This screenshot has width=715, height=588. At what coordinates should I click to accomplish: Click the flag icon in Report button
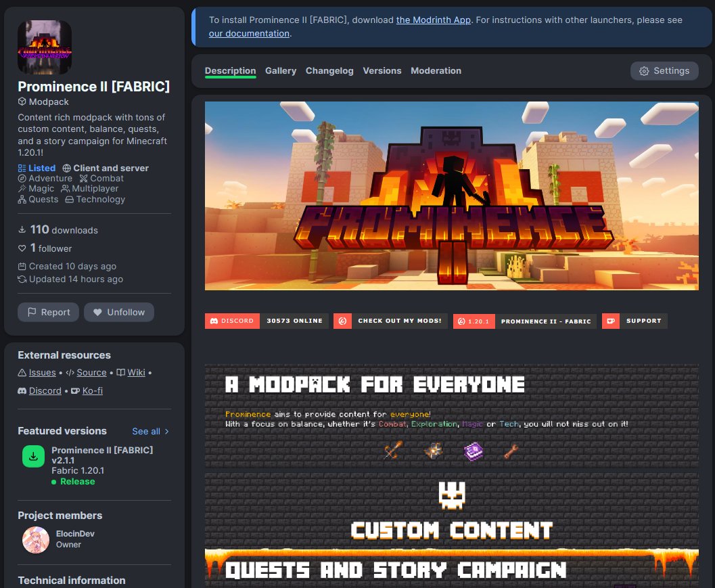pyautogui.click(x=32, y=312)
